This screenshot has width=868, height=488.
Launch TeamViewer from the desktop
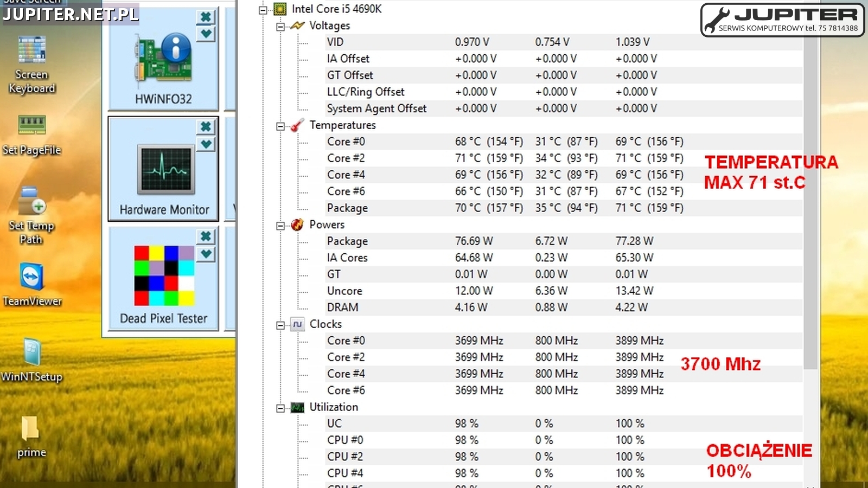click(x=31, y=284)
